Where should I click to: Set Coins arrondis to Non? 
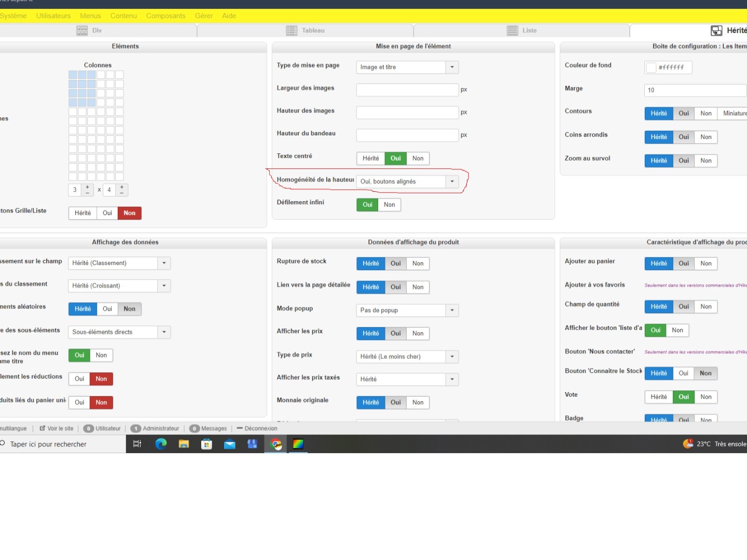point(706,137)
